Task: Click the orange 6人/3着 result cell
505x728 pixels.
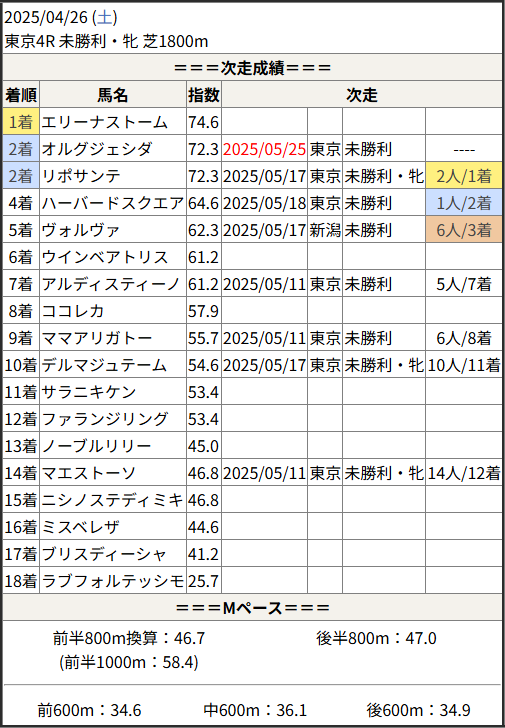Action: (464, 230)
